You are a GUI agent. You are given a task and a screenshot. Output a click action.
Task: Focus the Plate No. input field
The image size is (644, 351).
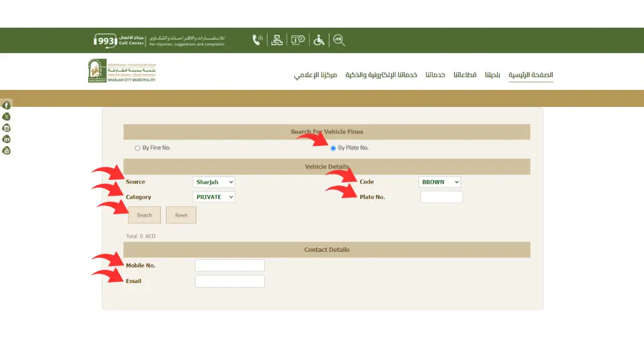441,197
